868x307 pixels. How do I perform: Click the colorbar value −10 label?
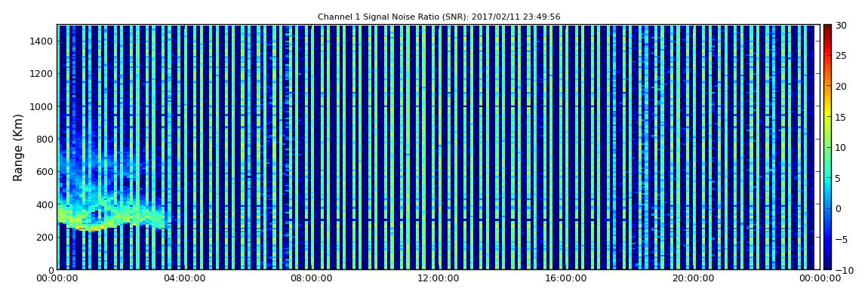click(x=844, y=269)
